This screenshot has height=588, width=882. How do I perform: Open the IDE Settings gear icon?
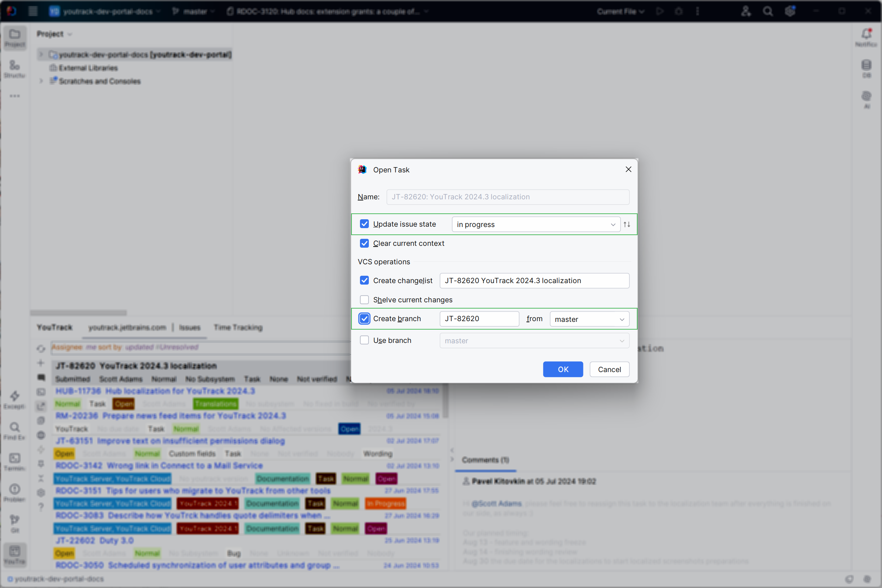pos(790,11)
